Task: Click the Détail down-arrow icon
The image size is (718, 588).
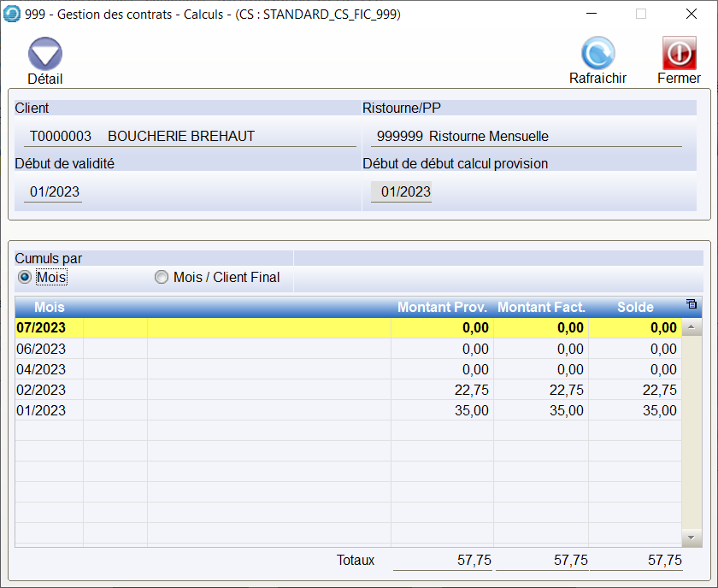Action: point(44,54)
